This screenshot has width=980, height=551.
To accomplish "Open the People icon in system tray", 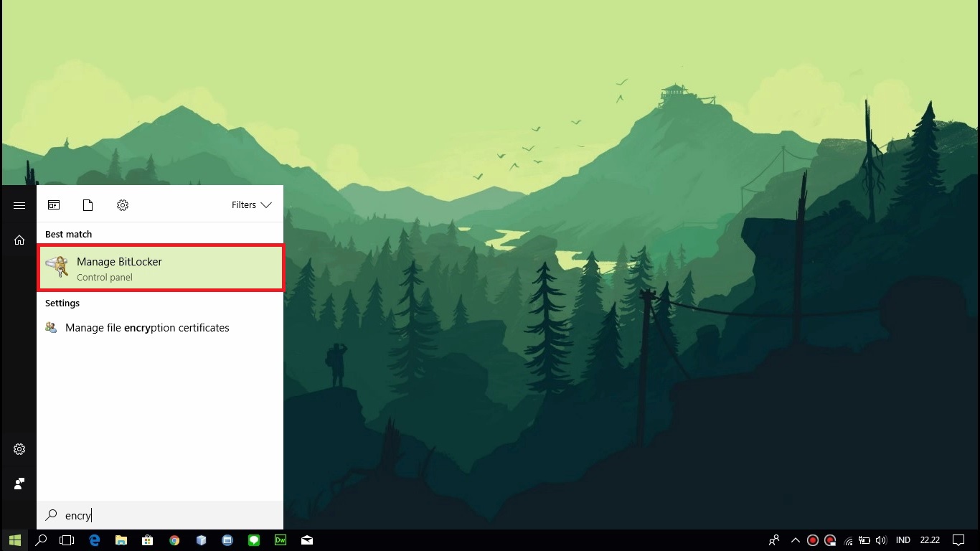I will [x=774, y=540].
